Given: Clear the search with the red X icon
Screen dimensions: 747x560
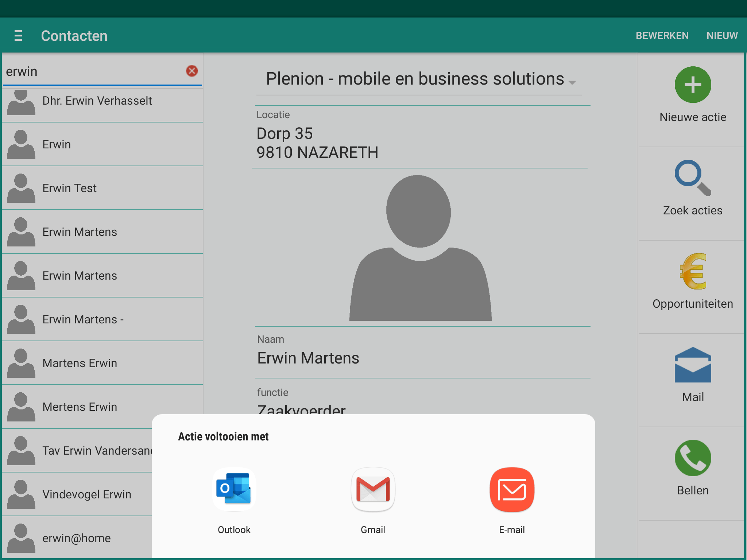Looking at the screenshot, I should 191,71.
